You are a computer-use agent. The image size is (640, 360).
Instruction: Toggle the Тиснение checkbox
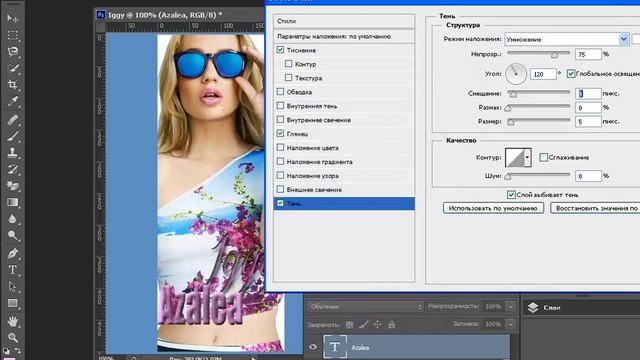click(x=280, y=50)
